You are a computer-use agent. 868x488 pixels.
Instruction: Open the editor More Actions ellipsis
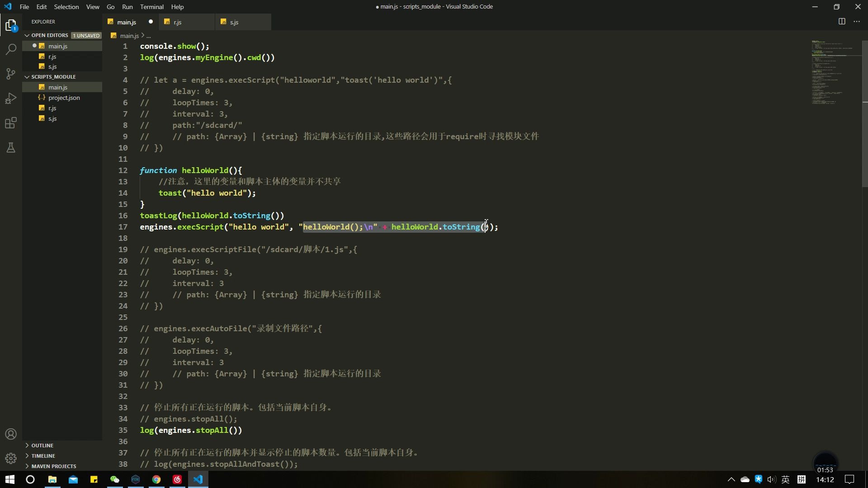click(857, 22)
